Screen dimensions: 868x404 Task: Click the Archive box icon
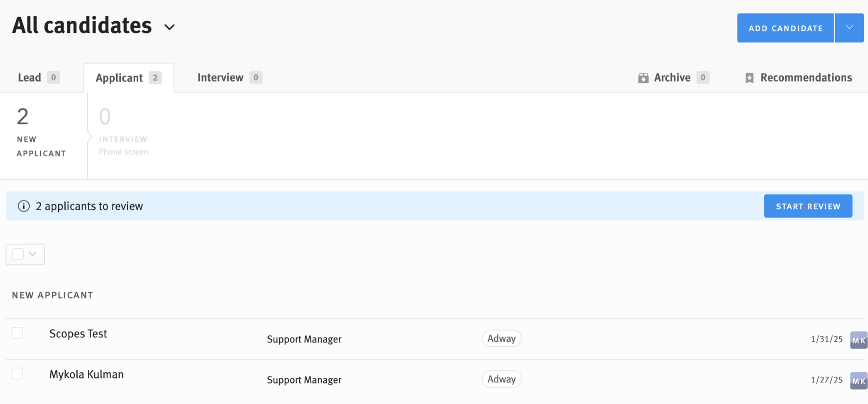tap(643, 78)
